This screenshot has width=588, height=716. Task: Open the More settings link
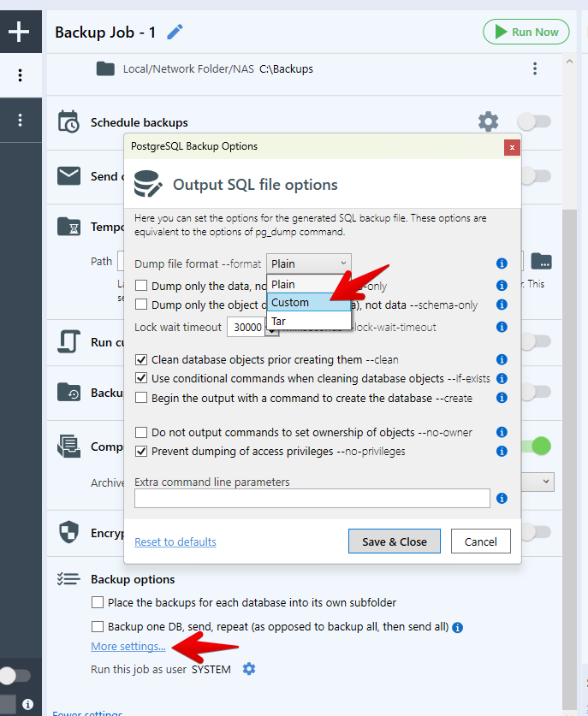(x=128, y=647)
